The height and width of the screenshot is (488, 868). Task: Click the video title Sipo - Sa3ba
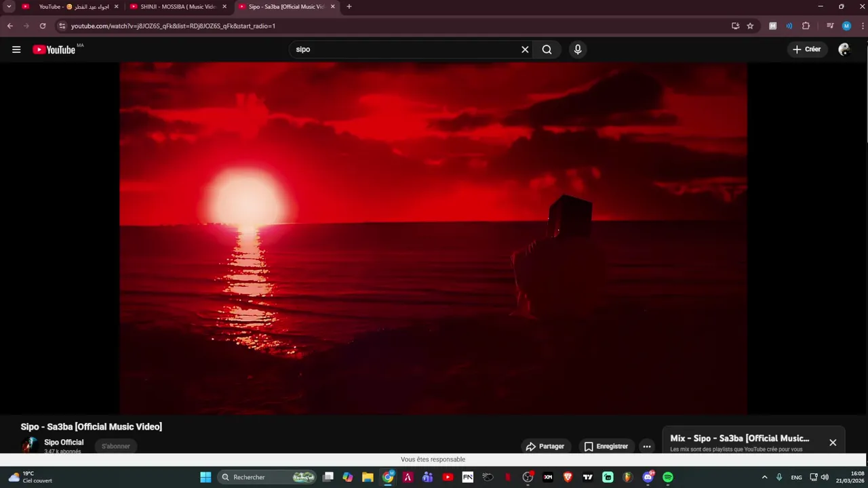coord(92,426)
